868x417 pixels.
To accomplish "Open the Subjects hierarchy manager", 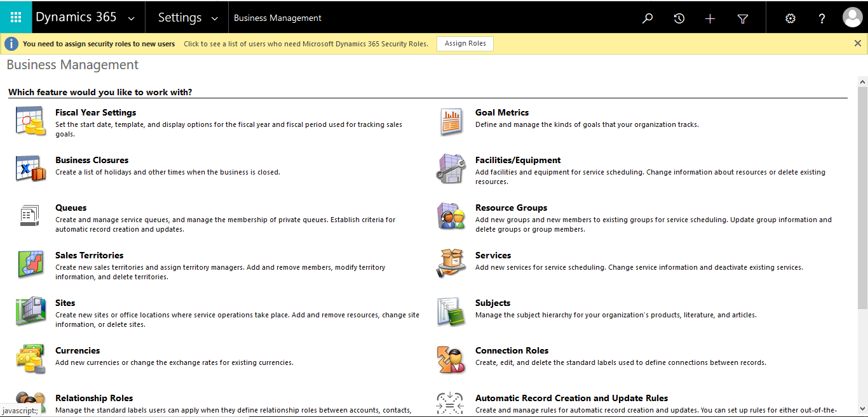I will (x=492, y=303).
